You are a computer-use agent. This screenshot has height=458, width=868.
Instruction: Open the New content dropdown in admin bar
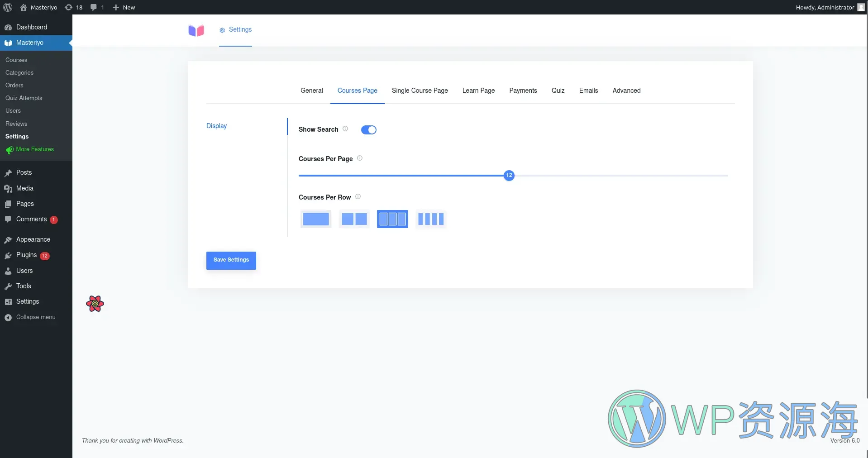click(124, 7)
